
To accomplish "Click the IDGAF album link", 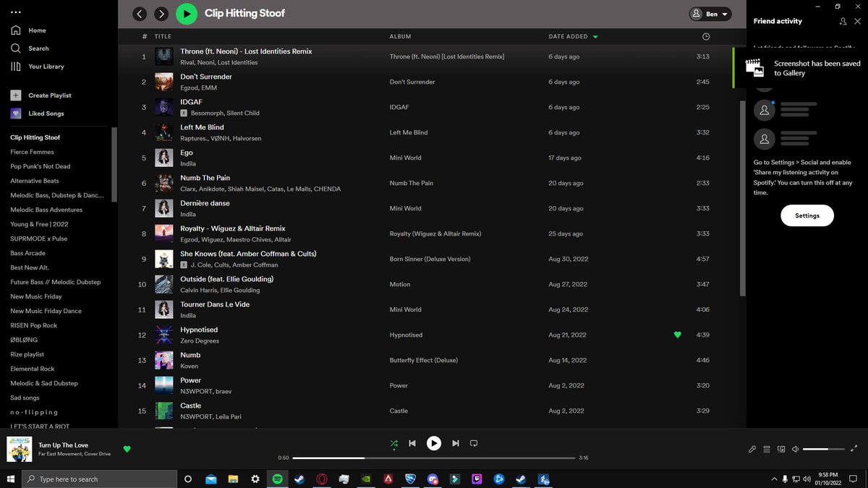I will pos(399,107).
